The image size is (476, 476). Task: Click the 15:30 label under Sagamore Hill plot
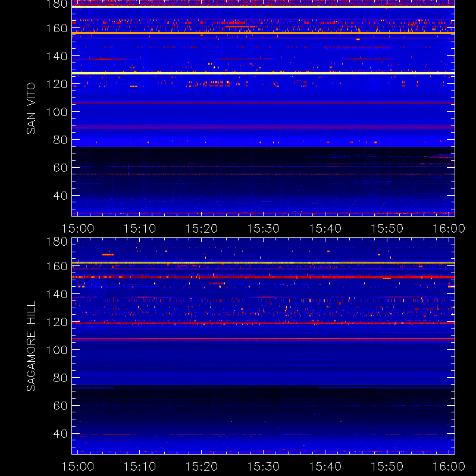[263, 466]
